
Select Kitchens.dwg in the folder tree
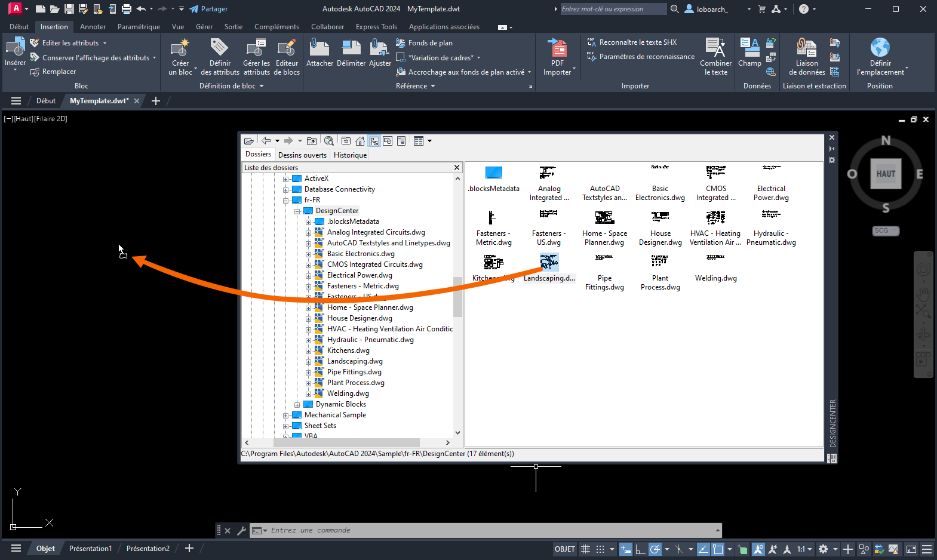[348, 350]
